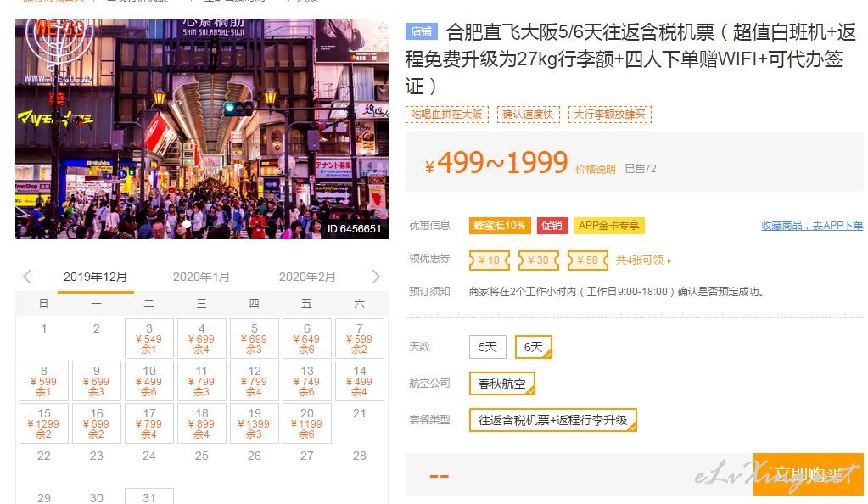This screenshot has height=504, width=868.
Task: Claim the ¥50 coupon ticket
Action: (587, 260)
